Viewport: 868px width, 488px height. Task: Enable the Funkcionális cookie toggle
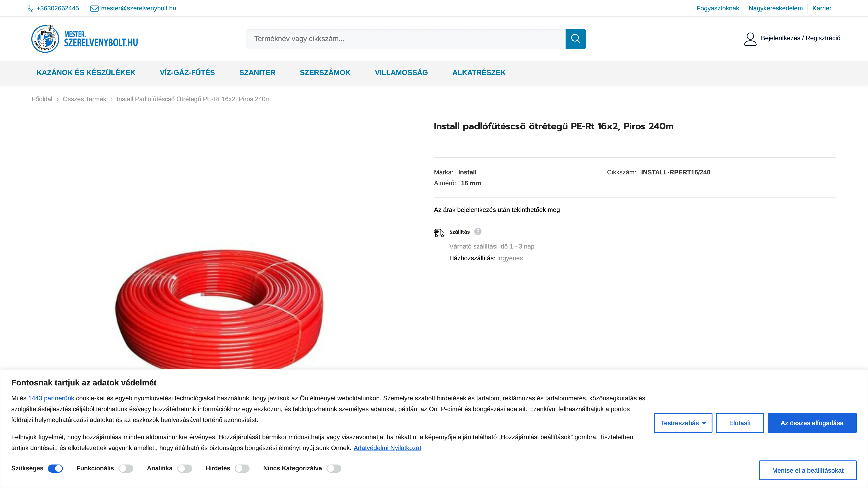coord(126,469)
